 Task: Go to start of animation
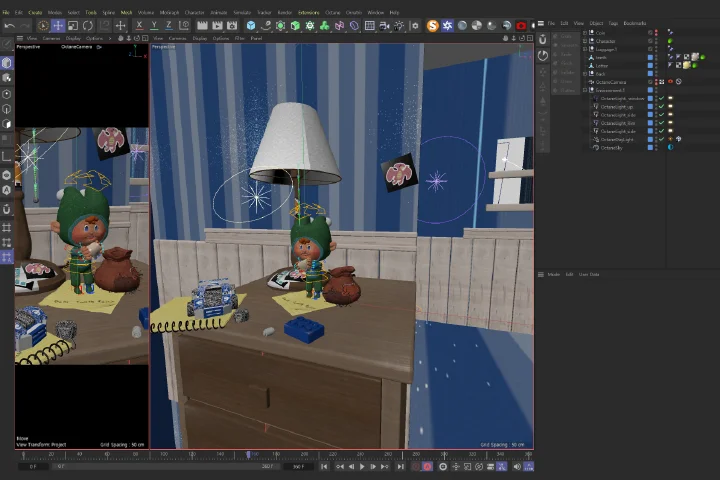point(324,467)
